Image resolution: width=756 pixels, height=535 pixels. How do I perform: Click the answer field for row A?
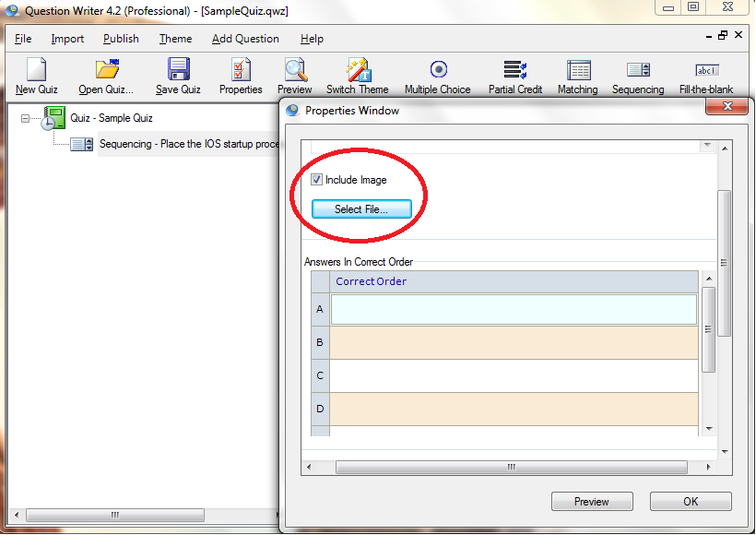514,309
